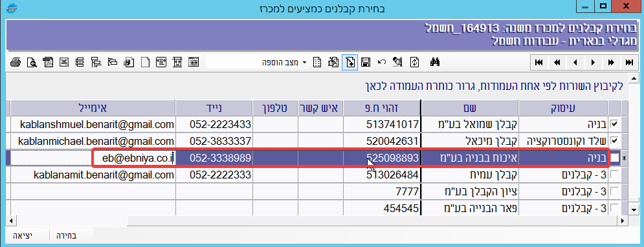The width and height of the screenshot is (644, 247).
Task: Uncheck the קבלן מיכאל row checkbox
Action: coord(614,141)
